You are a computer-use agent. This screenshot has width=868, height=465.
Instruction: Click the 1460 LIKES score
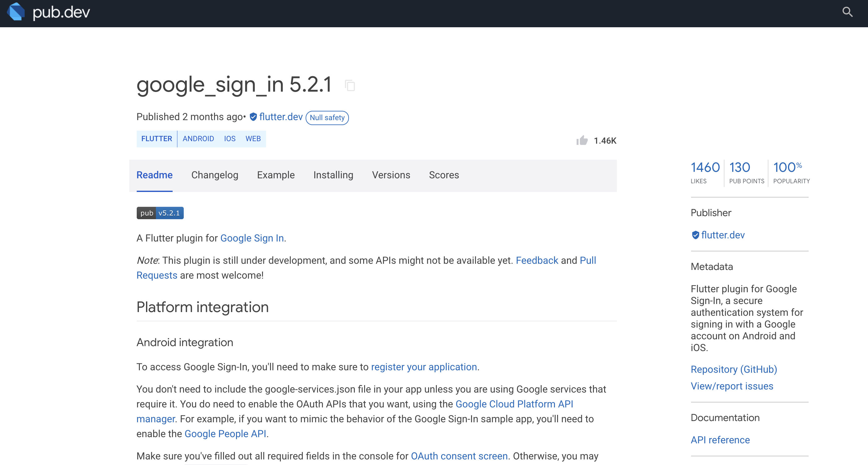coord(705,172)
